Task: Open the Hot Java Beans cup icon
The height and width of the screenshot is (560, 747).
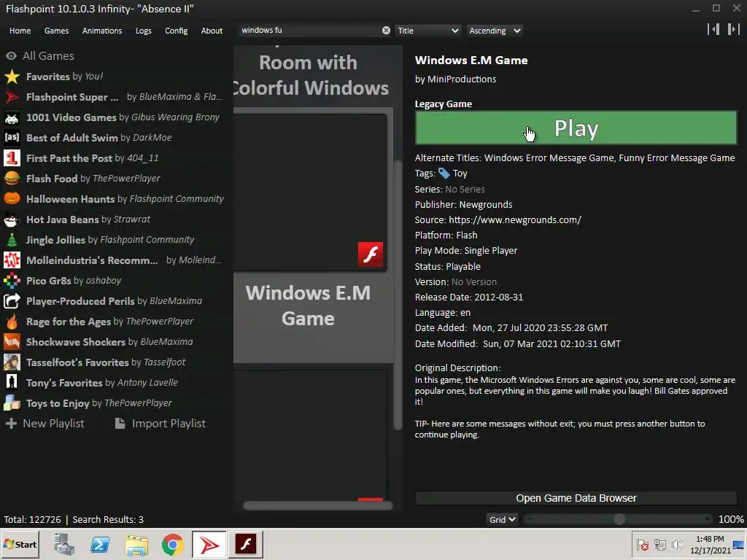Action: pos(12,219)
